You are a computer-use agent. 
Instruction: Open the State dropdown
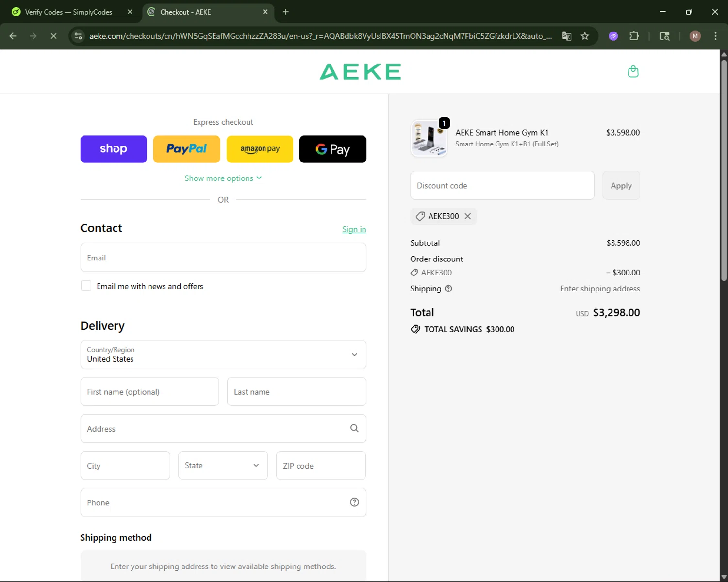[223, 466]
